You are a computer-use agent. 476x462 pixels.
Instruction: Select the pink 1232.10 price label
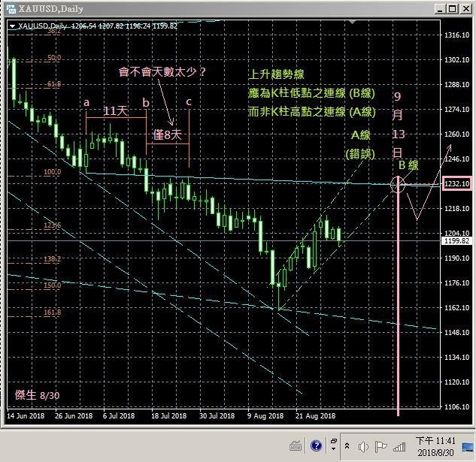[457, 184]
